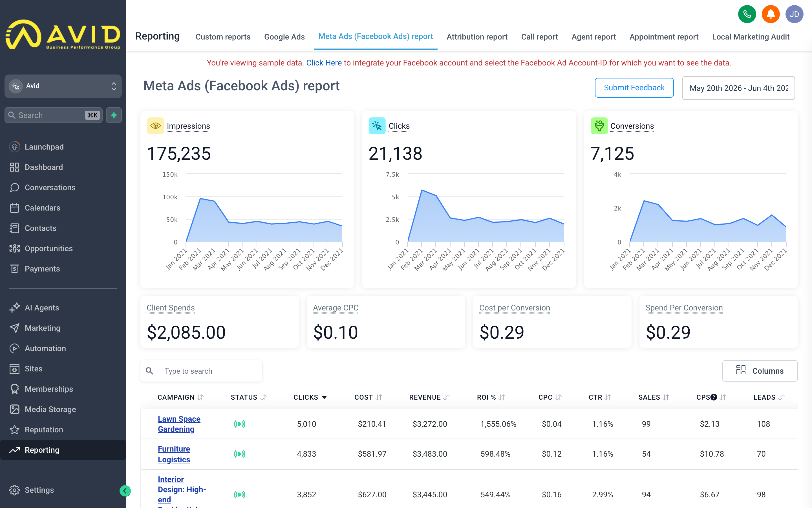Switch to Google Ads tab
The image size is (812, 508).
[x=284, y=37]
